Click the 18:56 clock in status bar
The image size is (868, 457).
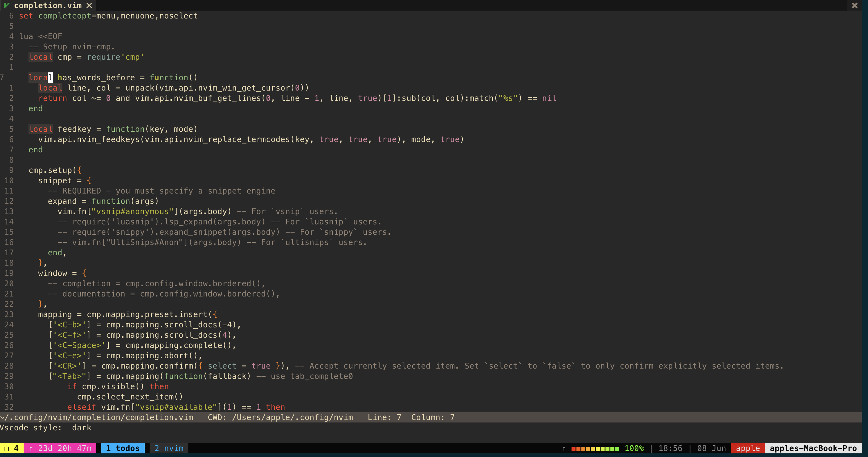coord(670,448)
